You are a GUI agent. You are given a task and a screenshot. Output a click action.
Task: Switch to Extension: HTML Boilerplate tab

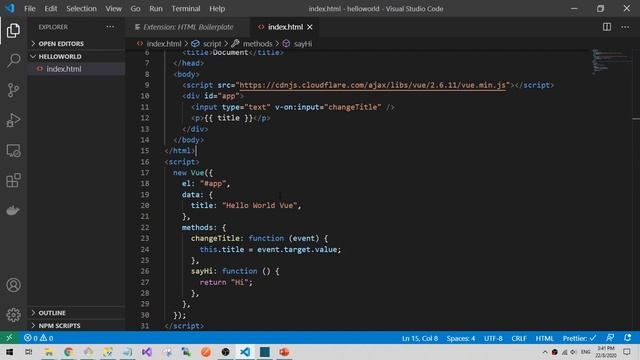[188, 27]
